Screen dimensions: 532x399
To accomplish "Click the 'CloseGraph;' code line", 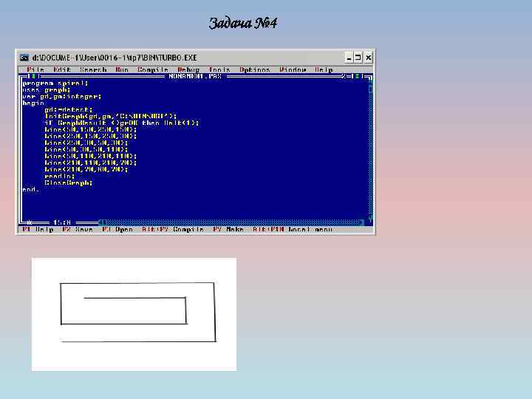I will pyautogui.click(x=69, y=183).
